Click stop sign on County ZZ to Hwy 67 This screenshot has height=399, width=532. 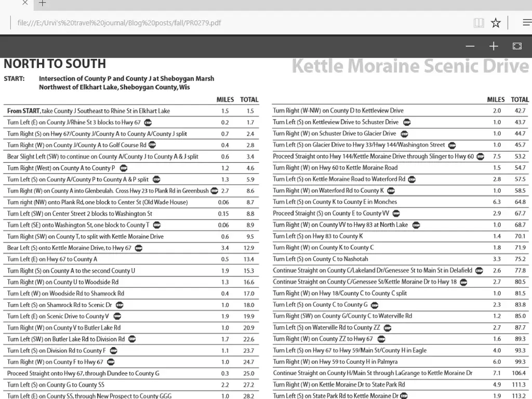click(381, 339)
